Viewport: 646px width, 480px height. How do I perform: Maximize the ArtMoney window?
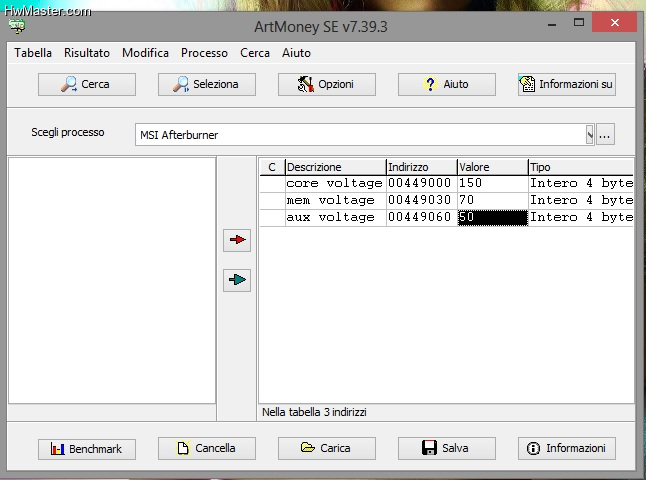(579, 23)
